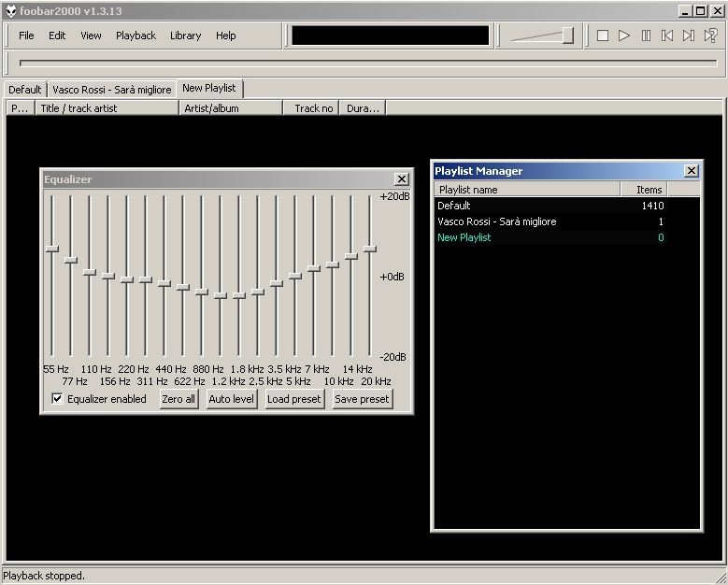Viewport: 728px width, 585px height.
Task: Click the 20 kHz equalizer slider
Action: pyautogui.click(x=369, y=249)
